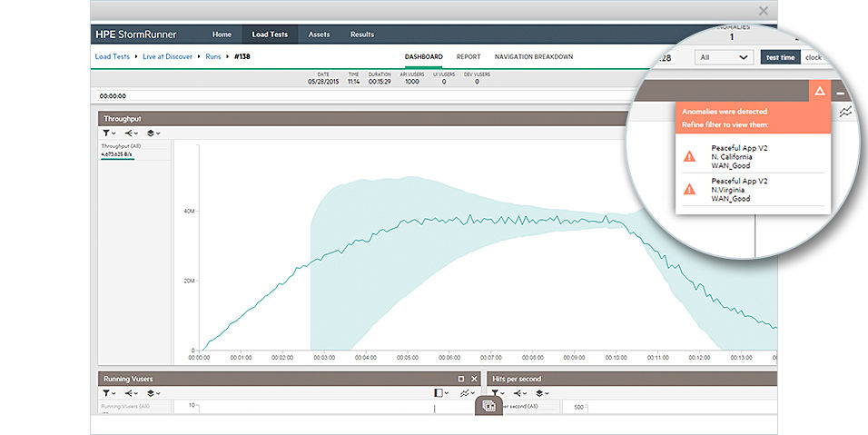Click the Hits per second split icon
The height and width of the screenshot is (435, 868).
[519, 393]
